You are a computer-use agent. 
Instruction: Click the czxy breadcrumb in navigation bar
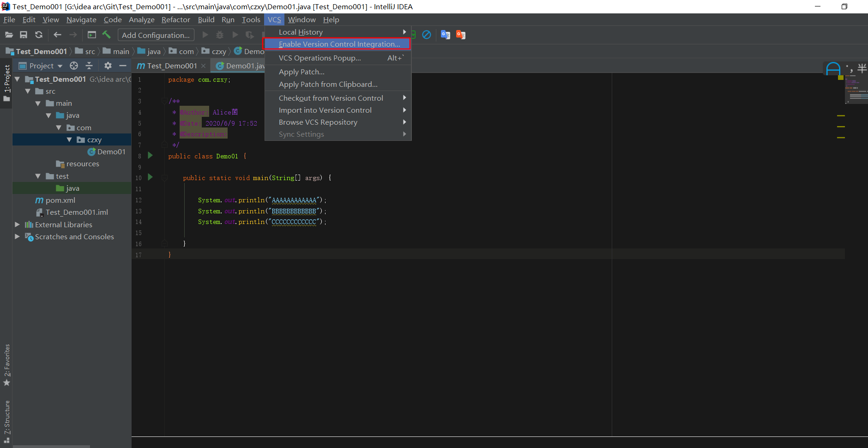(x=214, y=51)
